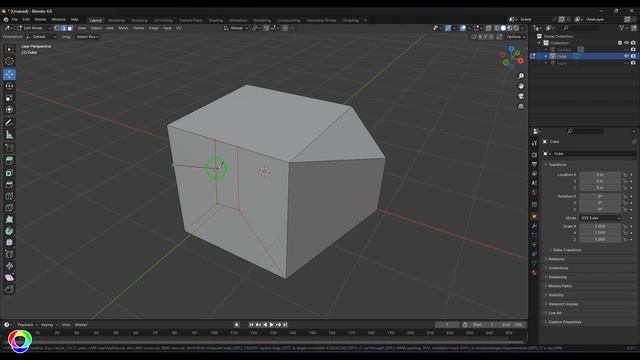Select the Bevel tool
The height and width of the screenshot is (360, 640).
coord(9,184)
